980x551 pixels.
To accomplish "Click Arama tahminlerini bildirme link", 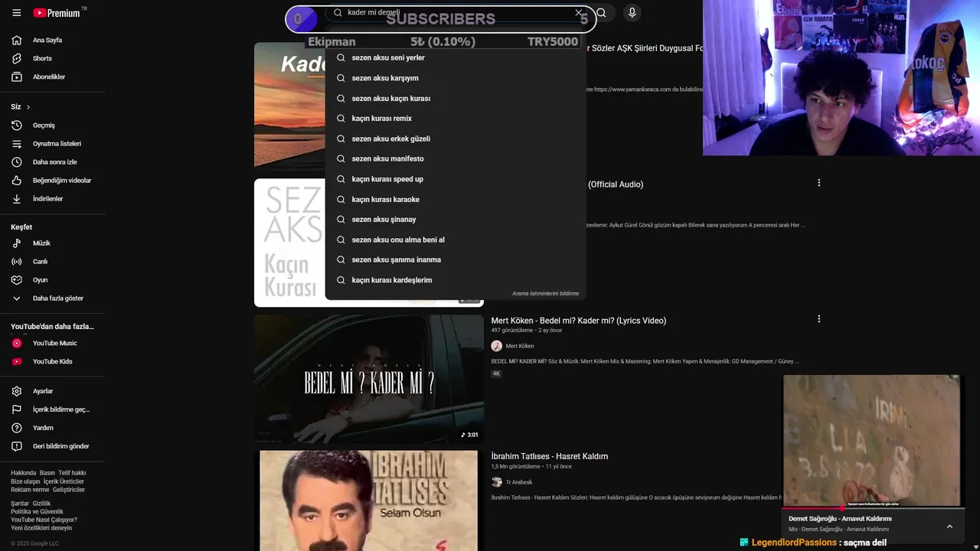I will coord(545,294).
